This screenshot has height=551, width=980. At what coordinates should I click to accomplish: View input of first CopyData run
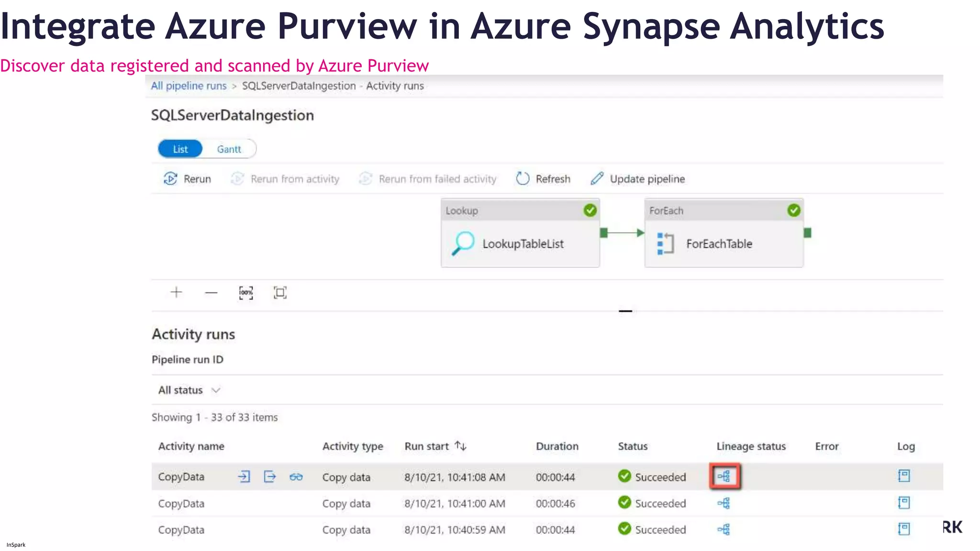coord(244,476)
